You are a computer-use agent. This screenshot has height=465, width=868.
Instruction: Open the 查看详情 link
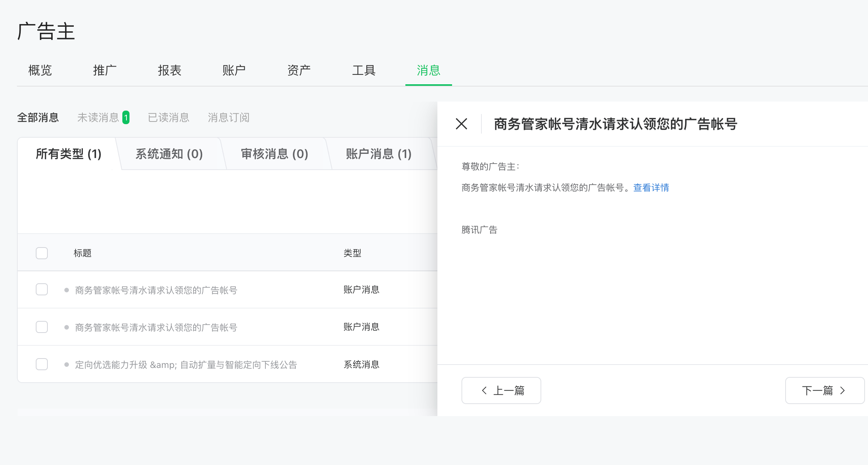click(651, 188)
